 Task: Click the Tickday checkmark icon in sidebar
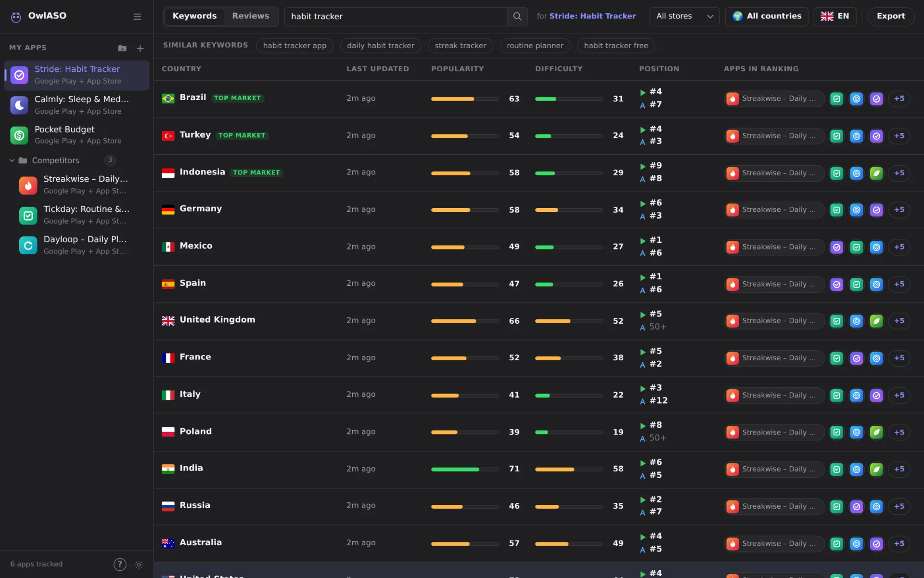point(28,215)
